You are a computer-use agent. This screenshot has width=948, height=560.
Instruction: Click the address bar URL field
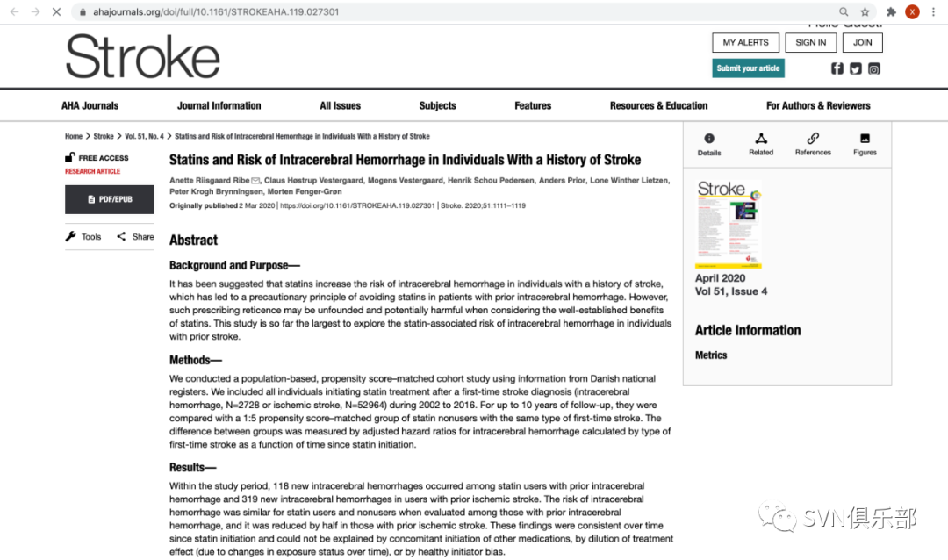(454, 11)
